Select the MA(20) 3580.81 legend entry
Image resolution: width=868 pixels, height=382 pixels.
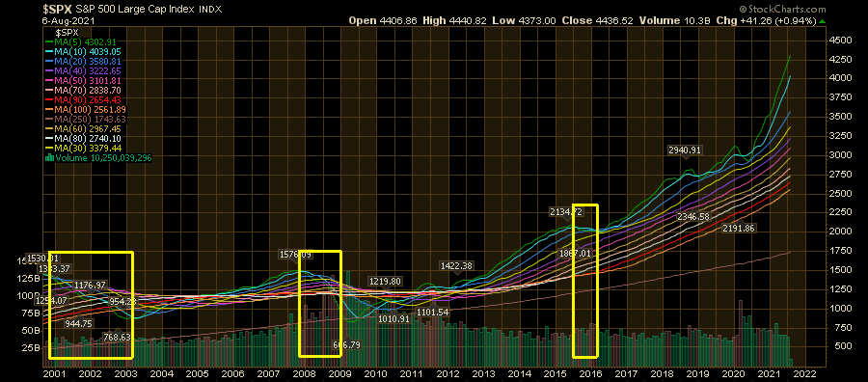coord(84,61)
